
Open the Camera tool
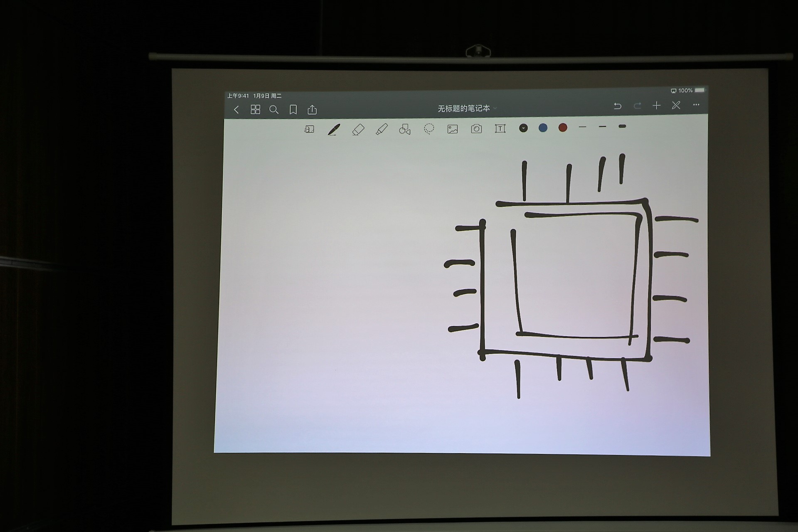[476, 129]
